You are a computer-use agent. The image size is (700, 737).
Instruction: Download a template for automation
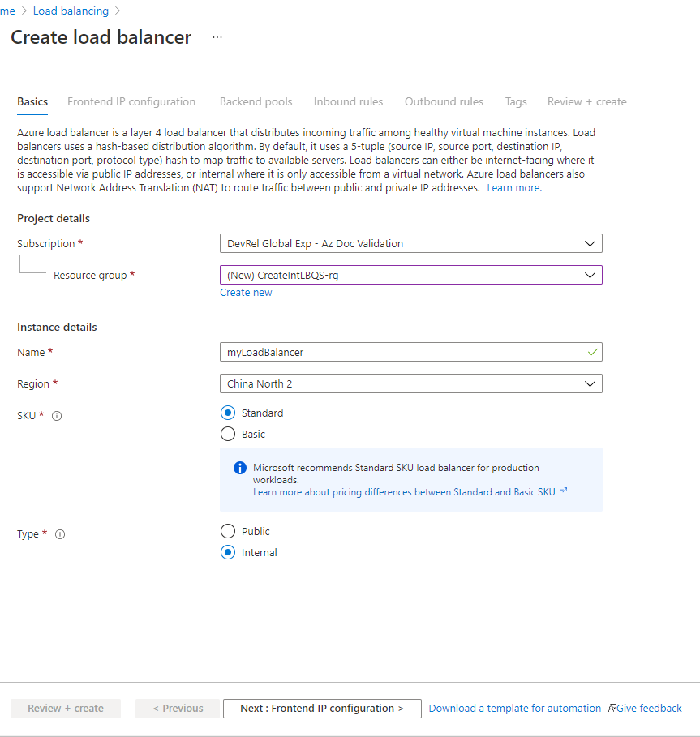(x=514, y=708)
